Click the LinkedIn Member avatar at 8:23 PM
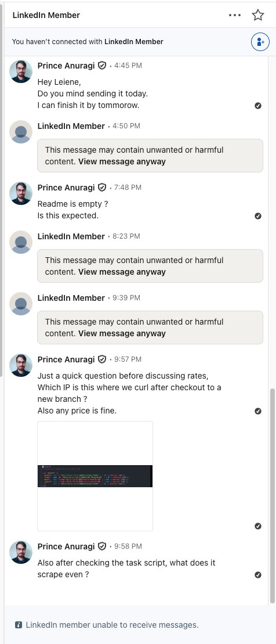This screenshot has height=644, width=276. (21, 242)
